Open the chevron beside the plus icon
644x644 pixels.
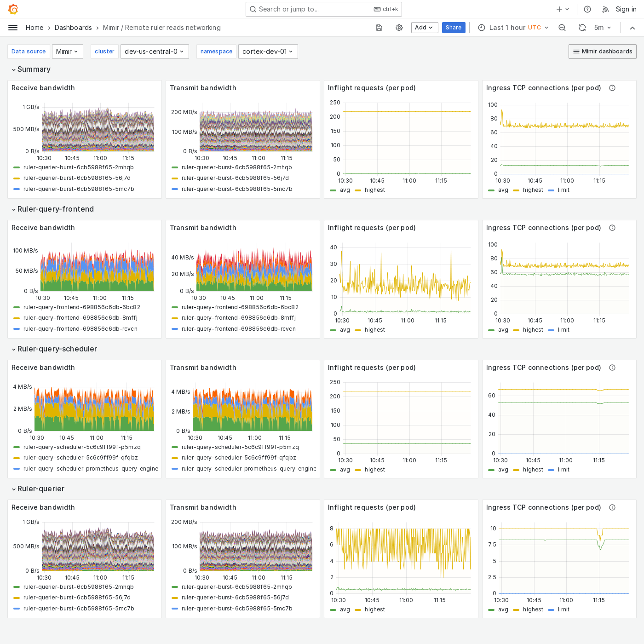[x=568, y=9]
